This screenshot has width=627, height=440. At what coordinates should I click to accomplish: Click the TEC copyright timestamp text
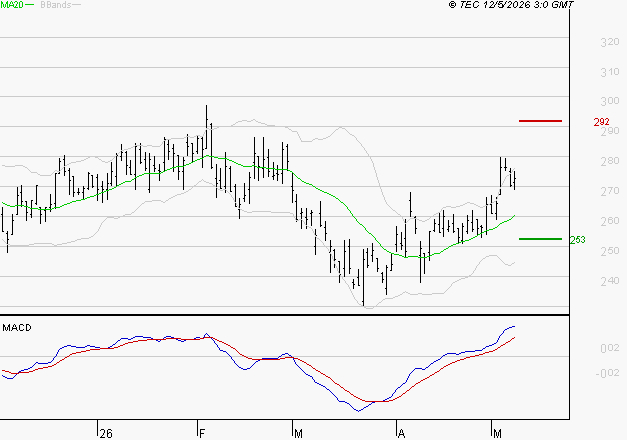511,4
